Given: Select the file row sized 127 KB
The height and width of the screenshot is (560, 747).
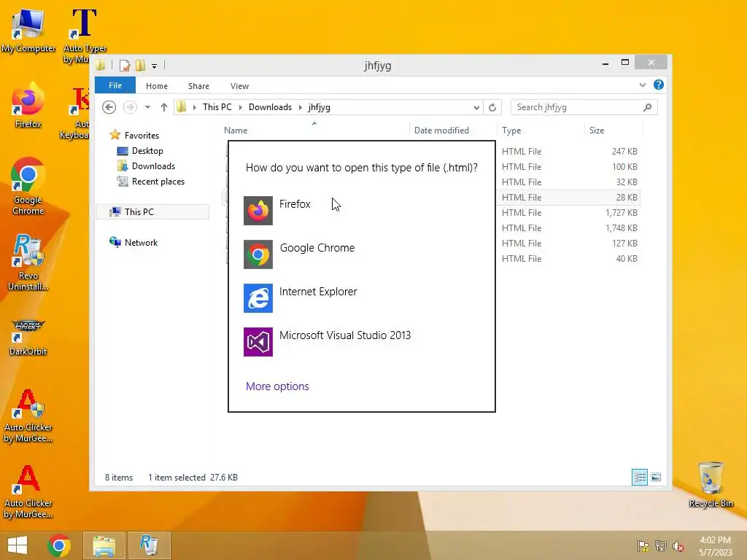Looking at the screenshot, I should 569,243.
